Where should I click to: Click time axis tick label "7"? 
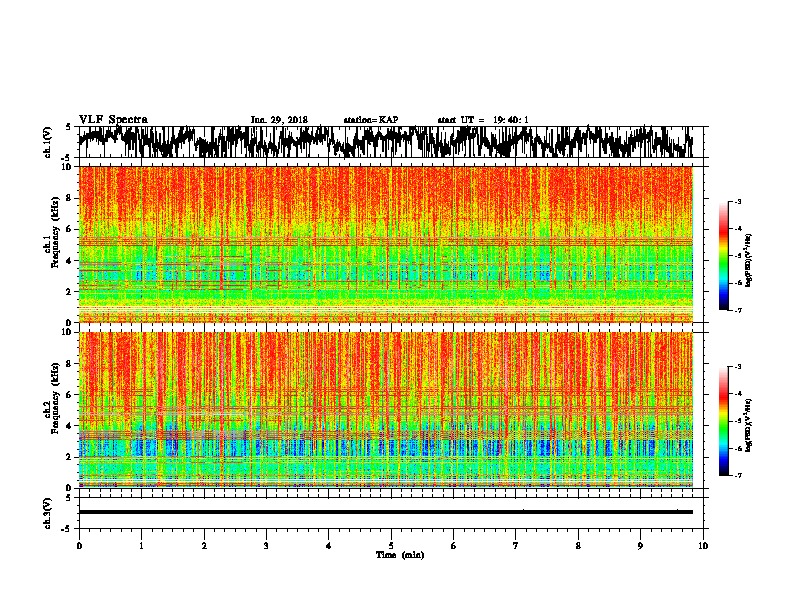[x=516, y=546]
